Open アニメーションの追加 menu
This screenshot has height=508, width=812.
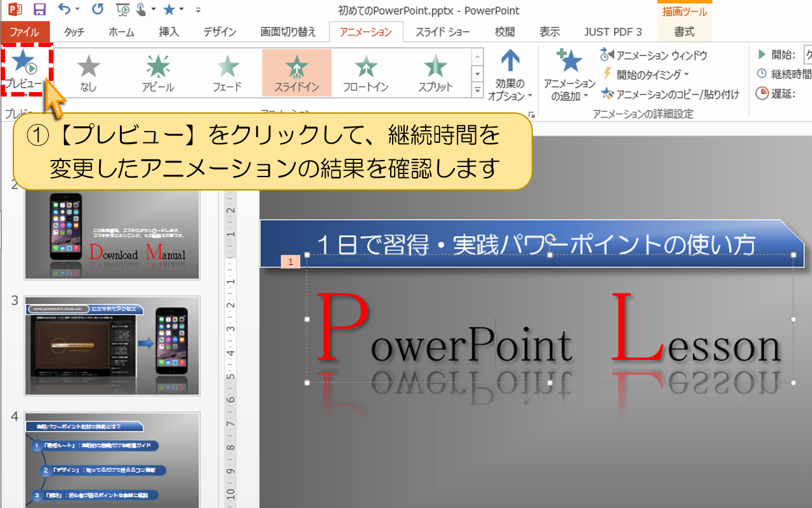pos(569,76)
